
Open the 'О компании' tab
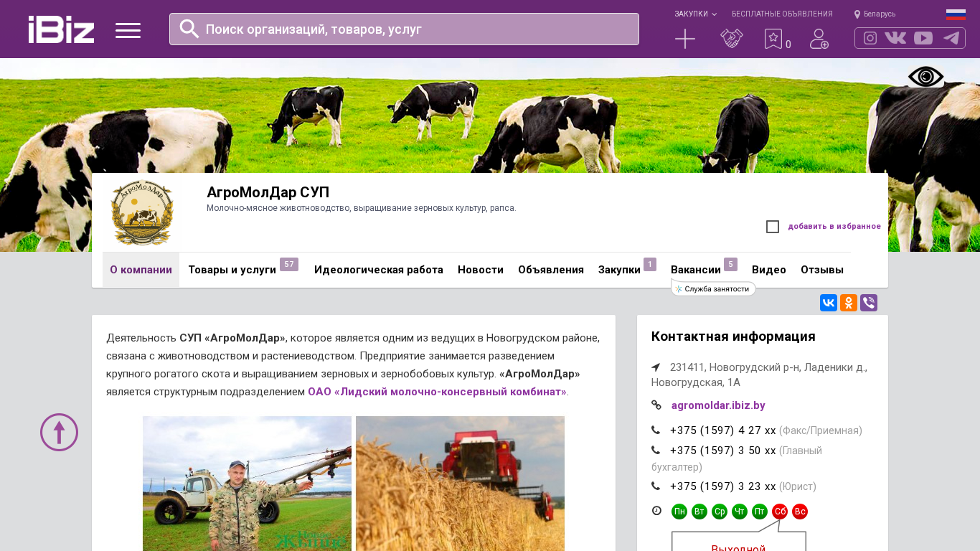click(141, 270)
